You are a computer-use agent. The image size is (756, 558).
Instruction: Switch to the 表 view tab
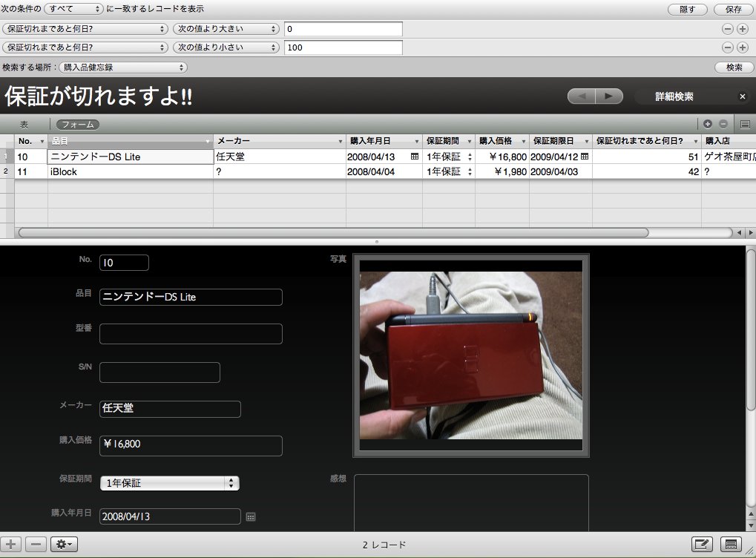[24, 125]
